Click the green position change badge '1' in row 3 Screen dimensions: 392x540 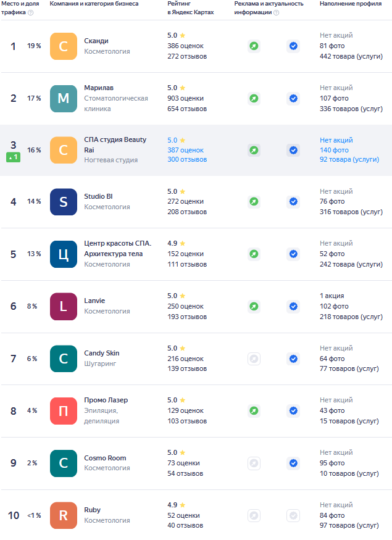click(13, 157)
